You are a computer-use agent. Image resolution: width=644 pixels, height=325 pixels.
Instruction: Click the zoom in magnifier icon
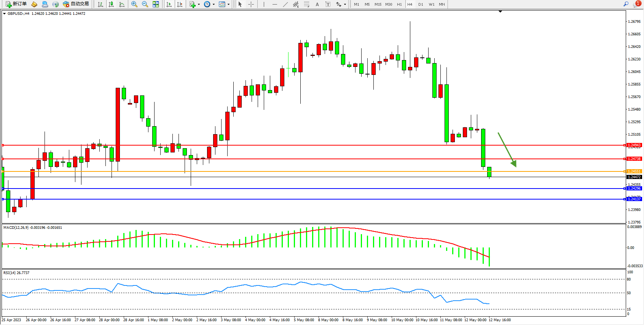[134, 4]
